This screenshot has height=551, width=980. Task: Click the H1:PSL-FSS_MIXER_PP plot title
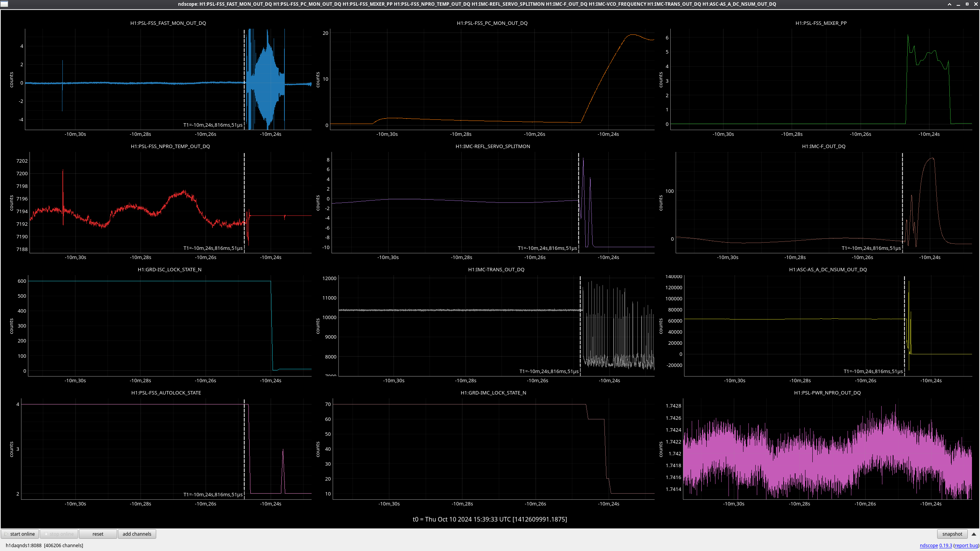[x=821, y=23]
